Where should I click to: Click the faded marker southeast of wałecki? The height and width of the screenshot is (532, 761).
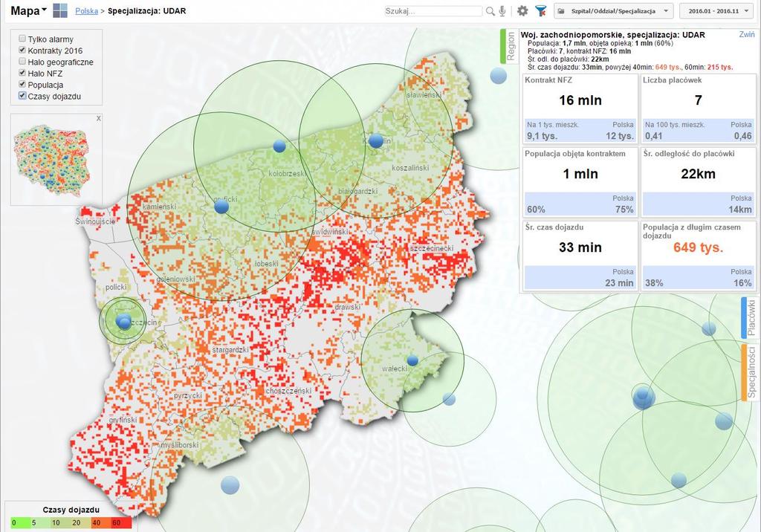point(450,400)
